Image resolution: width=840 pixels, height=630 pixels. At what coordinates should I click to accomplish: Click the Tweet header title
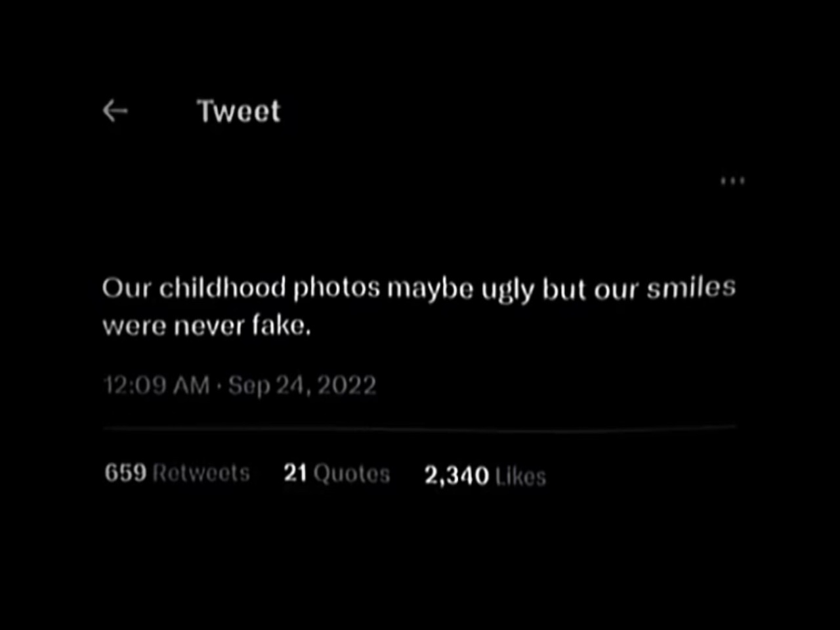[239, 111]
